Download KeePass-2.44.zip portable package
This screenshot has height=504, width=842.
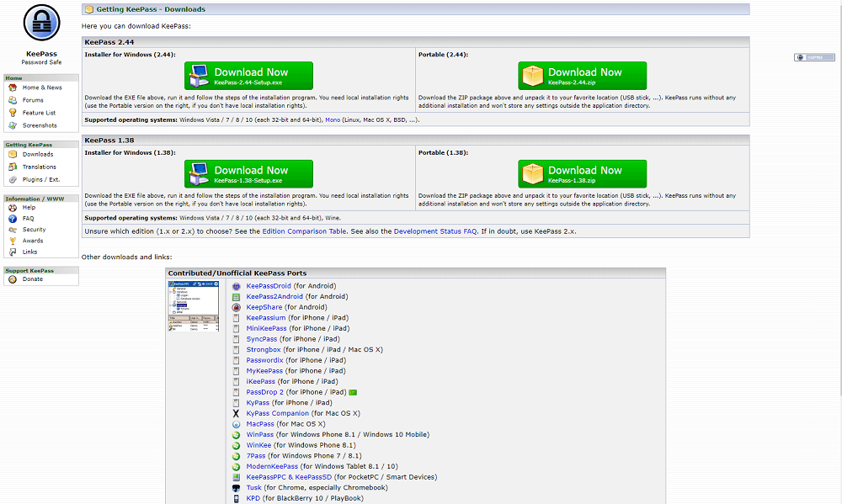click(582, 76)
